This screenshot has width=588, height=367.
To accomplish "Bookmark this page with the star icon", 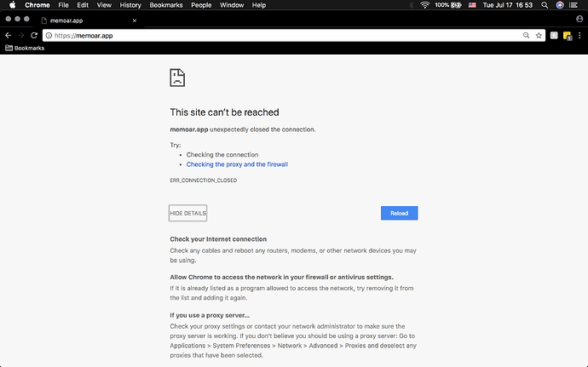I will [539, 35].
